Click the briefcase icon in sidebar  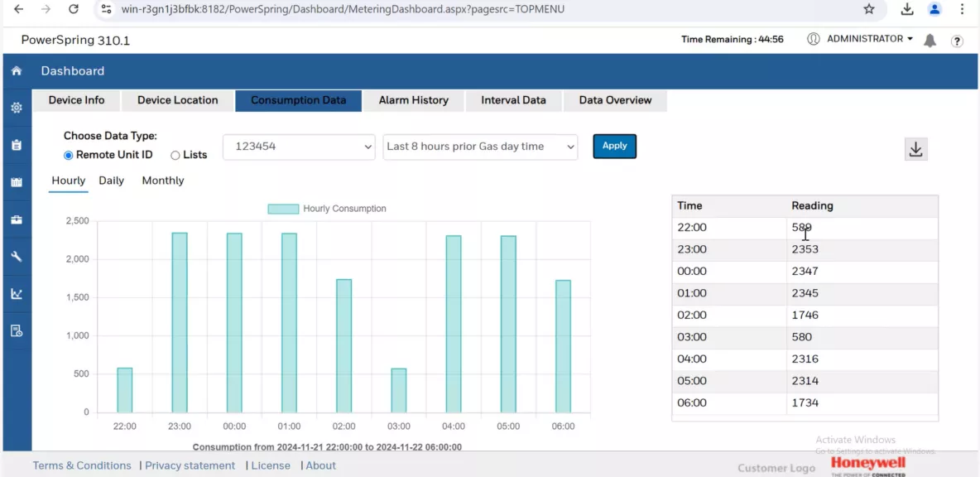[x=16, y=219]
